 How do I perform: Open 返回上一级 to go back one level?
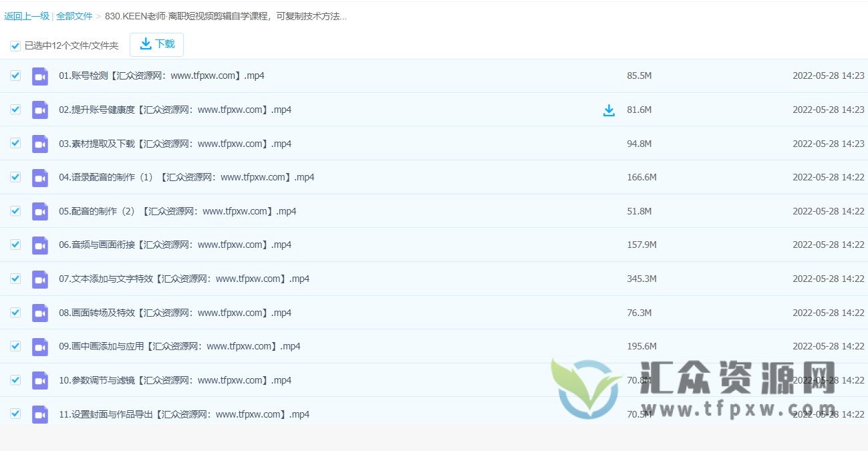[x=26, y=15]
